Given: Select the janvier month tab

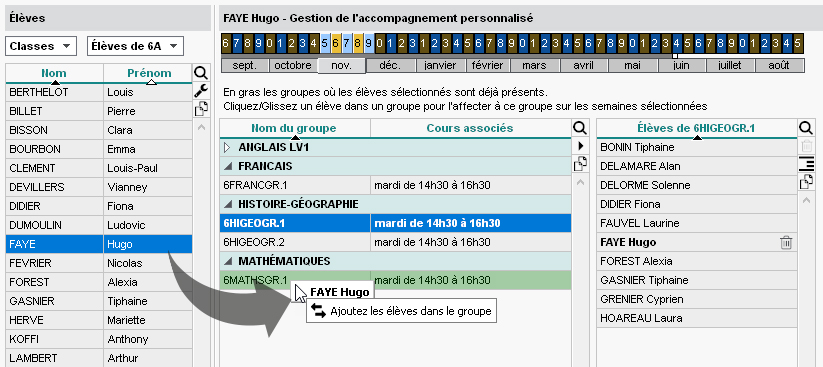Looking at the screenshot, I should (440, 66).
